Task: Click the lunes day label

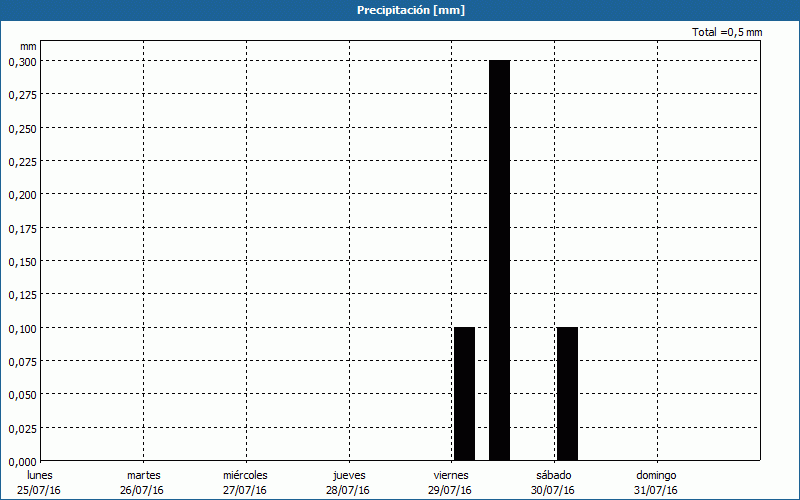Action: [x=40, y=475]
